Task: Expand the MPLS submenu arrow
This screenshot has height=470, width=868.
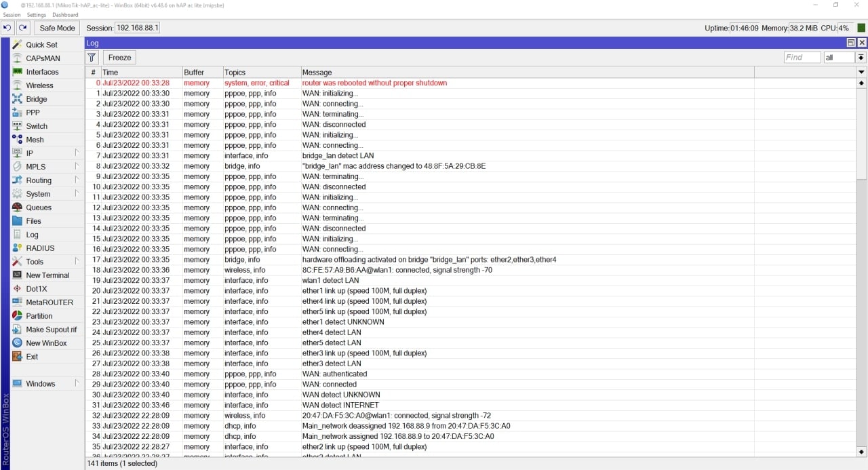Action: [77, 167]
